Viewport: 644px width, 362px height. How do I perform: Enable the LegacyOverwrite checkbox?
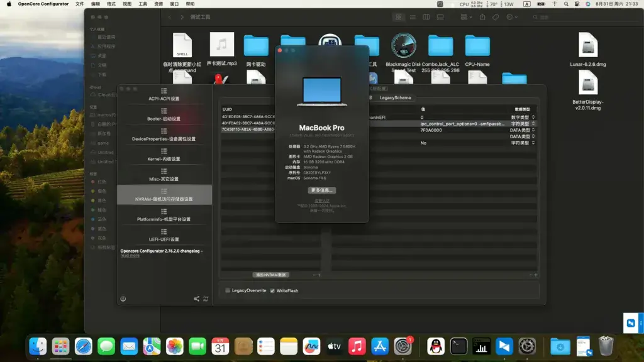228,290
